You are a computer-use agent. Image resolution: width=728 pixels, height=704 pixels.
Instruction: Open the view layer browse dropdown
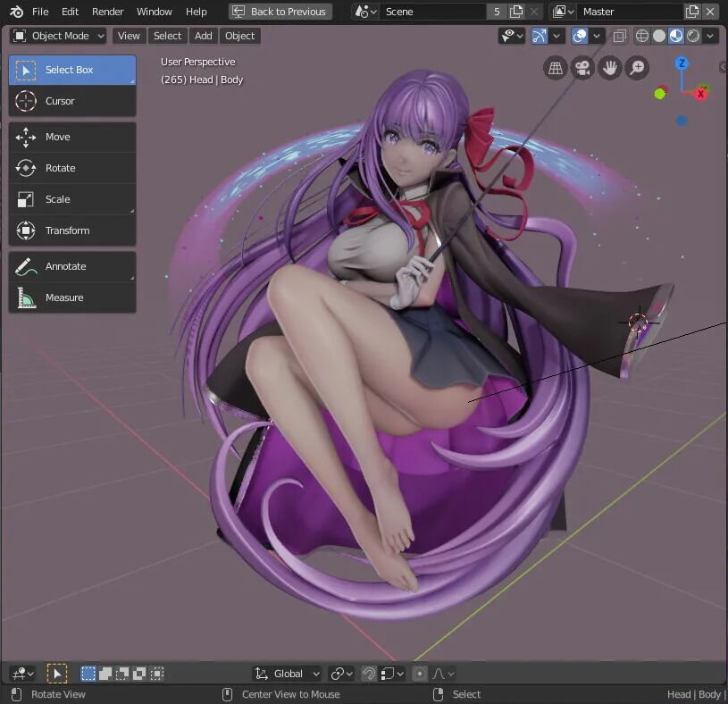(564, 12)
